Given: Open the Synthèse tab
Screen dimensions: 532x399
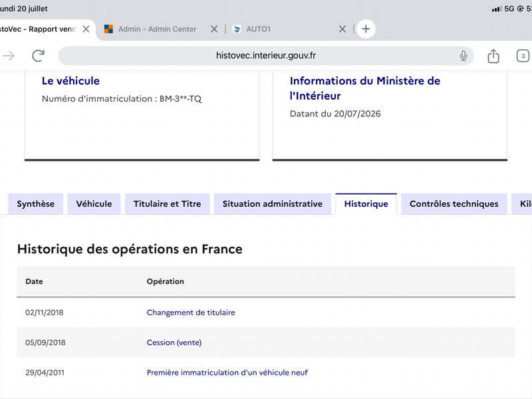Looking at the screenshot, I should click(36, 204).
